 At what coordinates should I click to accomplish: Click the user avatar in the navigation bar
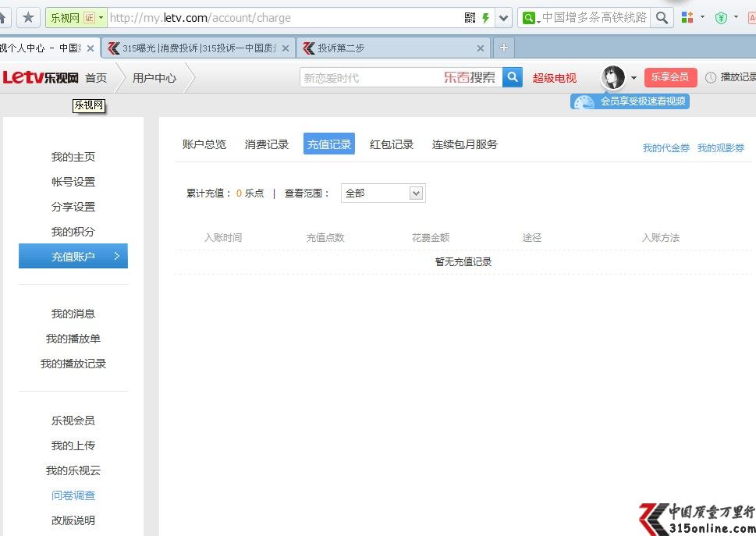coord(612,76)
